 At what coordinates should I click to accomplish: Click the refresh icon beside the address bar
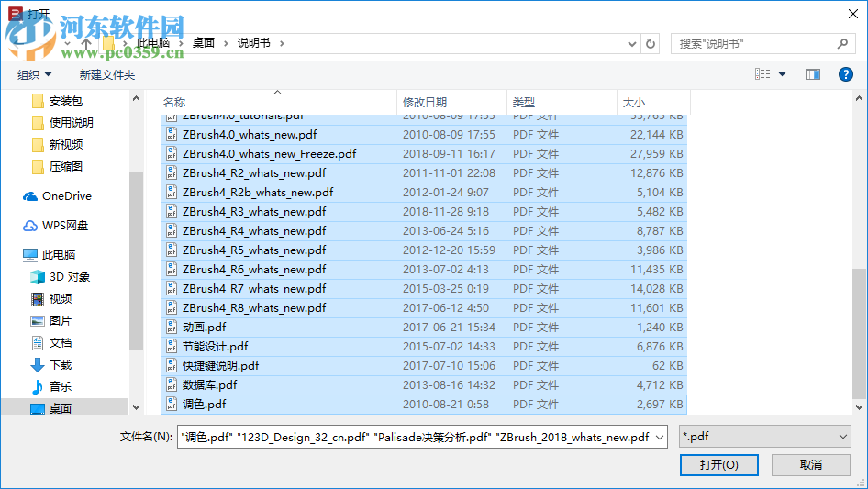click(651, 43)
